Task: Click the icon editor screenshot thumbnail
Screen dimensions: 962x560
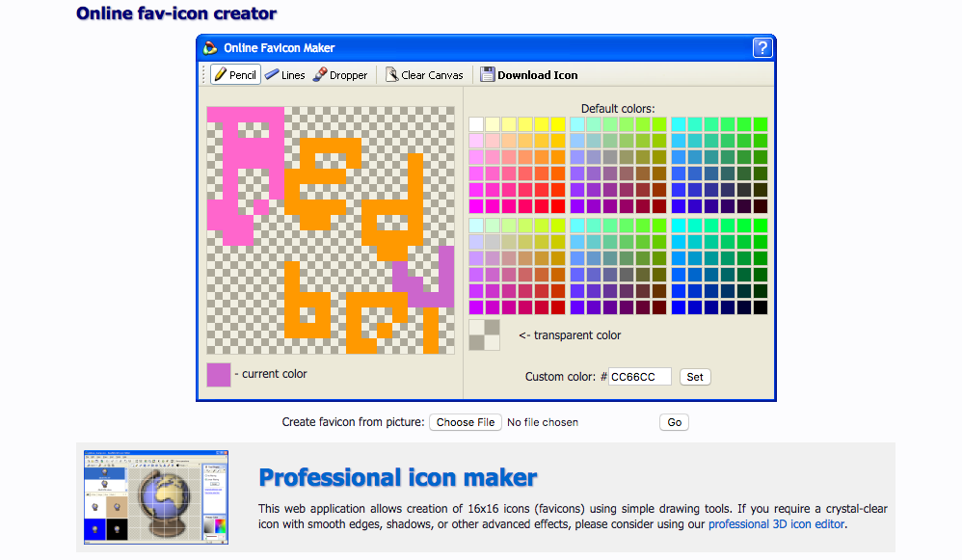Action: (x=157, y=495)
